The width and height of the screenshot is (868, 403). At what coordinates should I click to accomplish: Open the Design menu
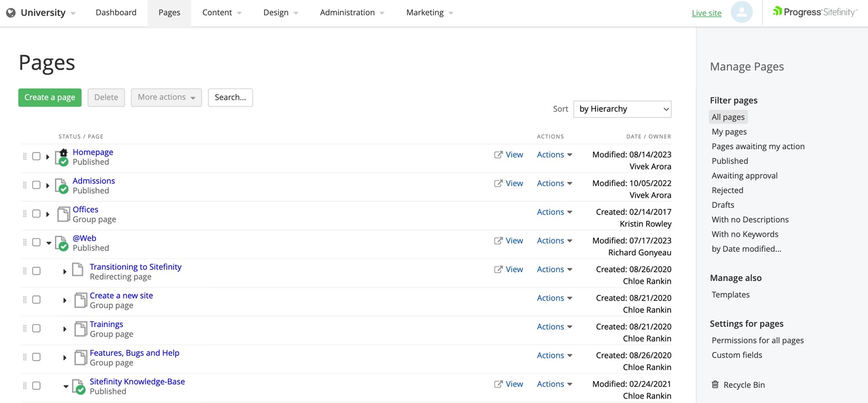click(x=279, y=12)
